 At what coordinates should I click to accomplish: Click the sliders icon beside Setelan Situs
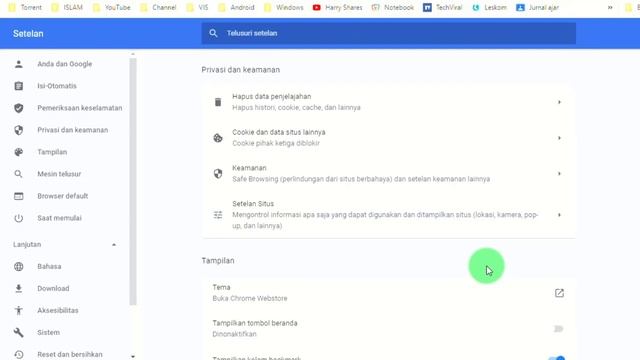(x=218, y=215)
